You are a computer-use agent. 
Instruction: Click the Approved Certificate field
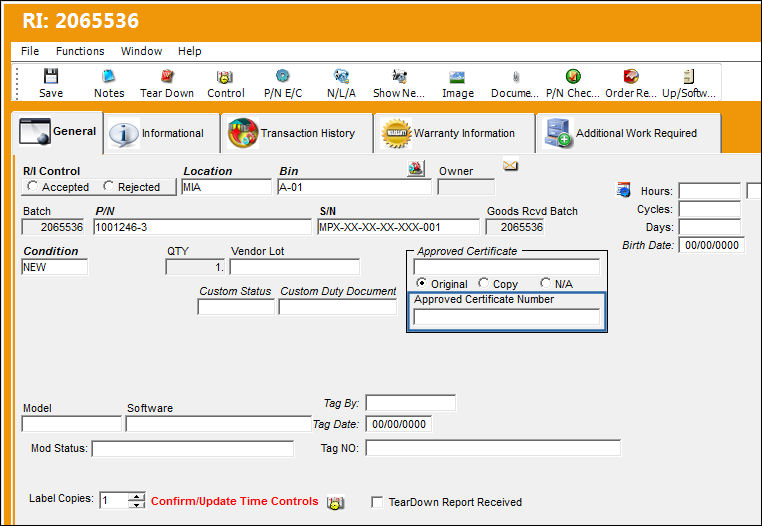(506, 267)
